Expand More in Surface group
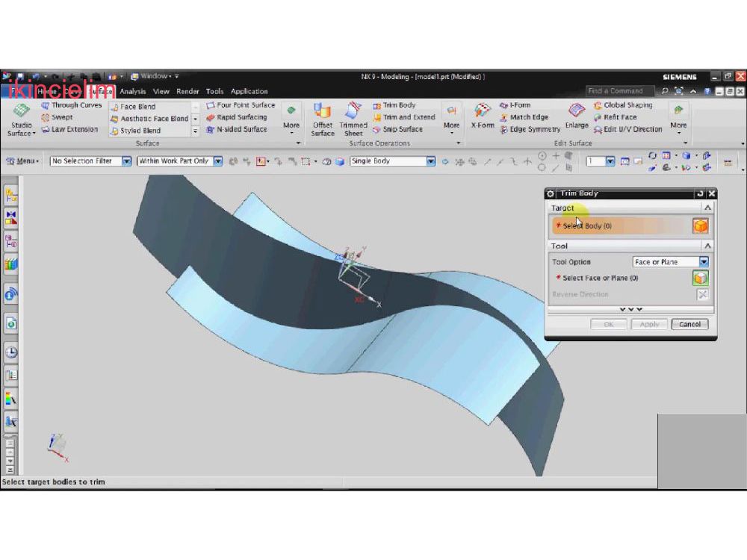This screenshot has width=747, height=560. [x=291, y=118]
